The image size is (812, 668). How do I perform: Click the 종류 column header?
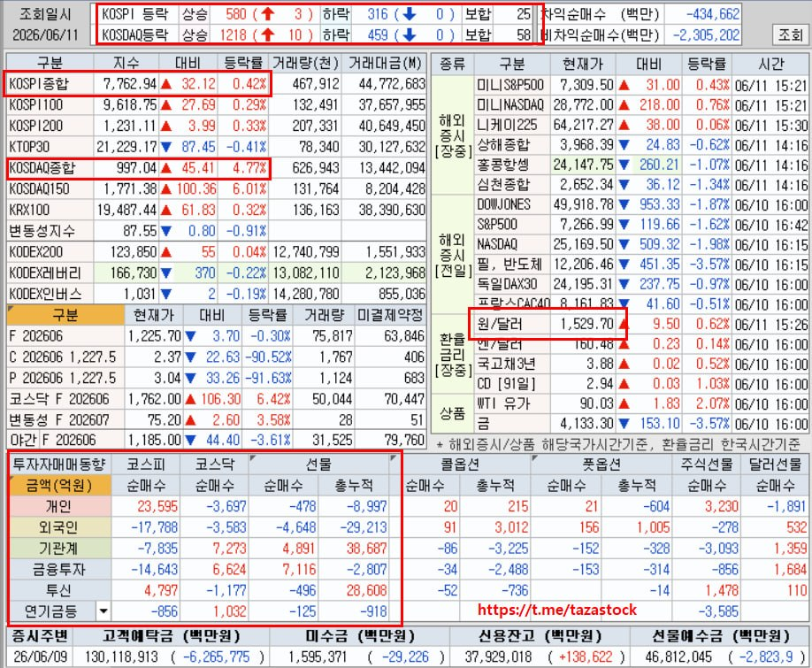tap(452, 64)
